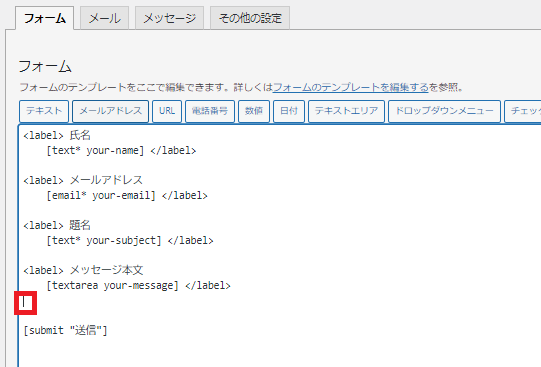Open the メッセージ tab
The width and height of the screenshot is (541, 367).
(x=169, y=18)
